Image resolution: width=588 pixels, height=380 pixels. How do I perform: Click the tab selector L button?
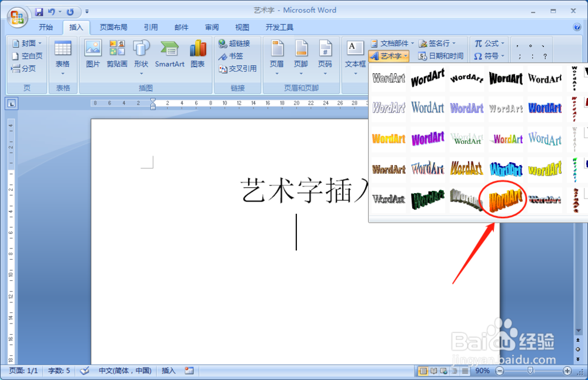pos(12,104)
